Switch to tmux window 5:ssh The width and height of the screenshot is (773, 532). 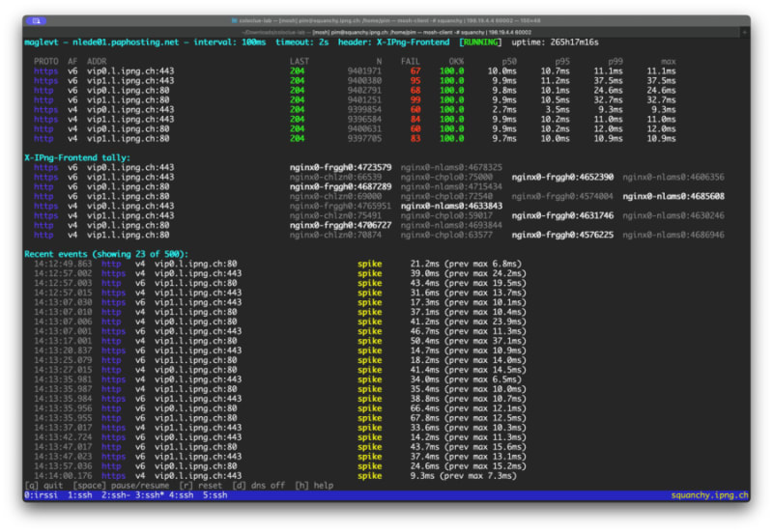(215, 495)
